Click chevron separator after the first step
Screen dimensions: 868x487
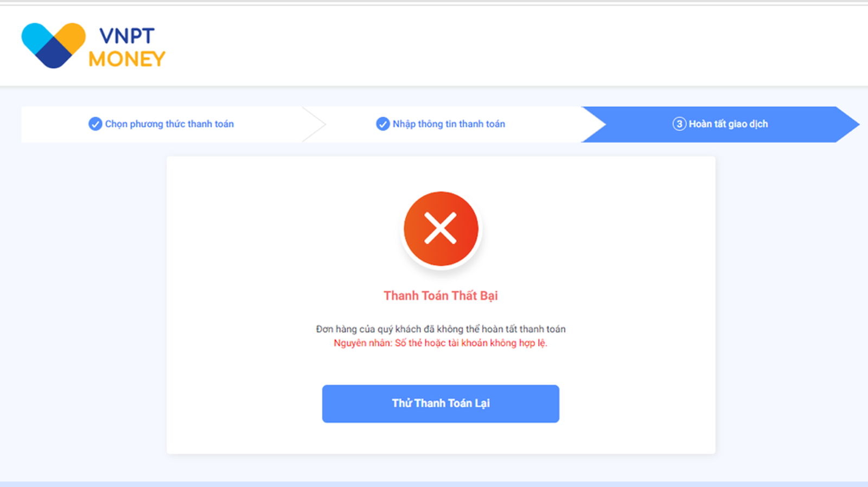[315, 124]
